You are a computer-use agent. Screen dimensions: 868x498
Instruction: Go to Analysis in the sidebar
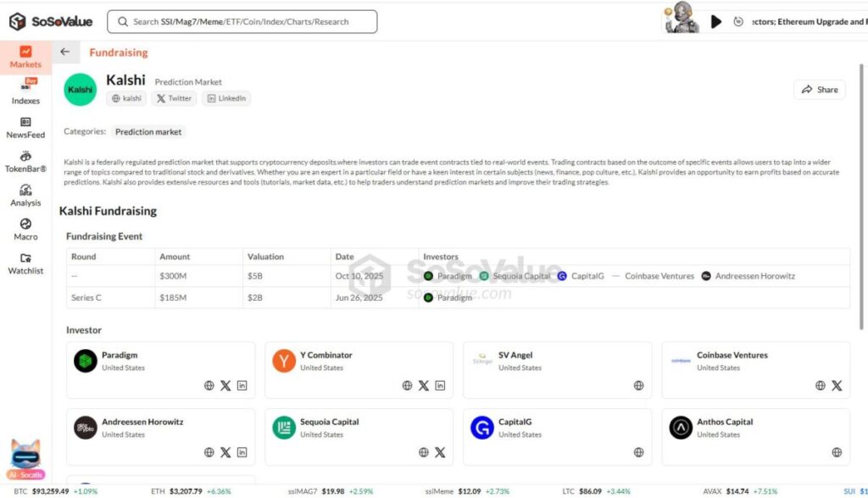(x=25, y=195)
